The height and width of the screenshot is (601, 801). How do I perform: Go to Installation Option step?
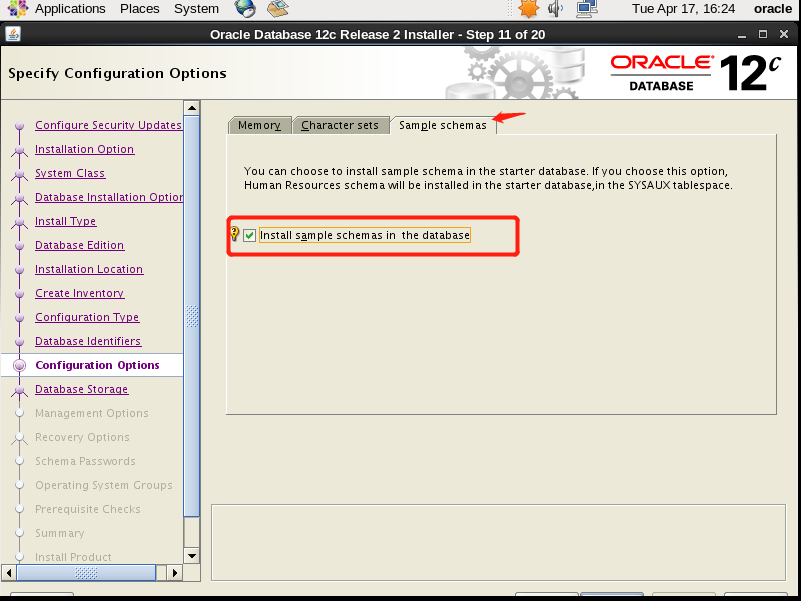tap(84, 149)
